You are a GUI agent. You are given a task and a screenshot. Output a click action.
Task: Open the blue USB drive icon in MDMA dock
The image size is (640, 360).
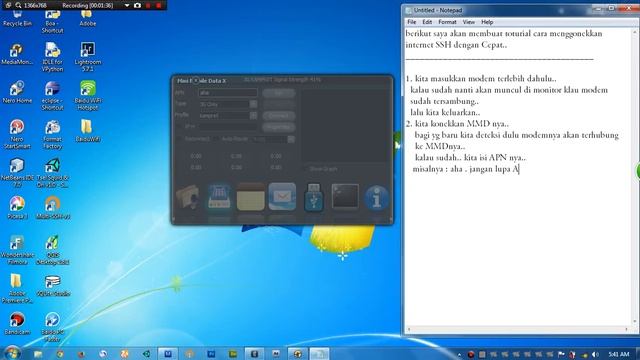pos(313,198)
